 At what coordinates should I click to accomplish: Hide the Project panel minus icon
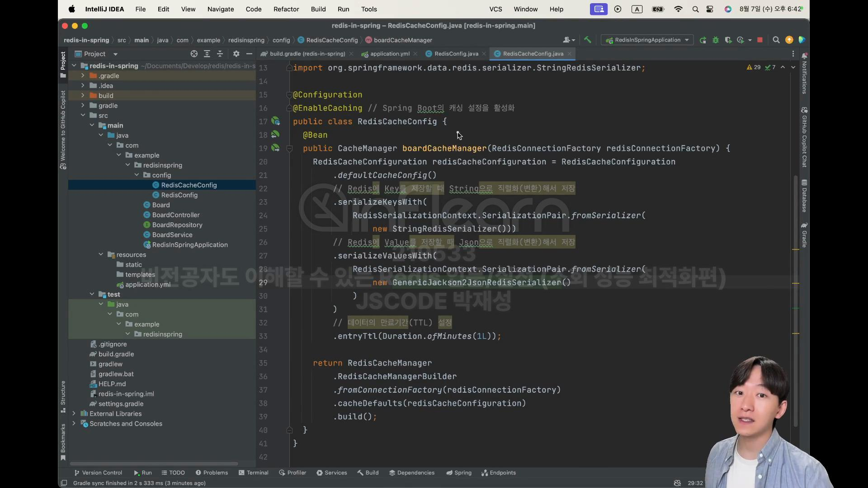point(249,54)
